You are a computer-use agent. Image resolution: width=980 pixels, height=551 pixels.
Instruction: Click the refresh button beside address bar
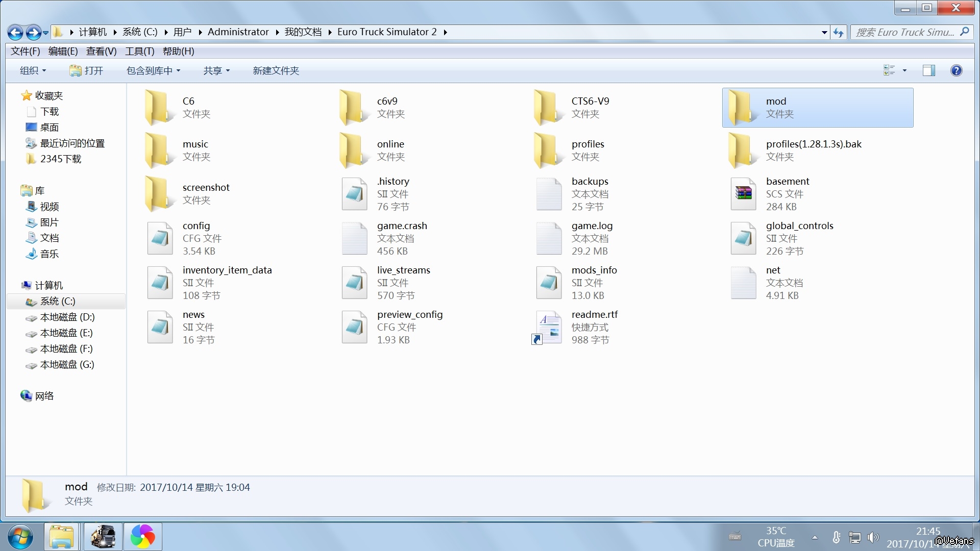click(838, 32)
